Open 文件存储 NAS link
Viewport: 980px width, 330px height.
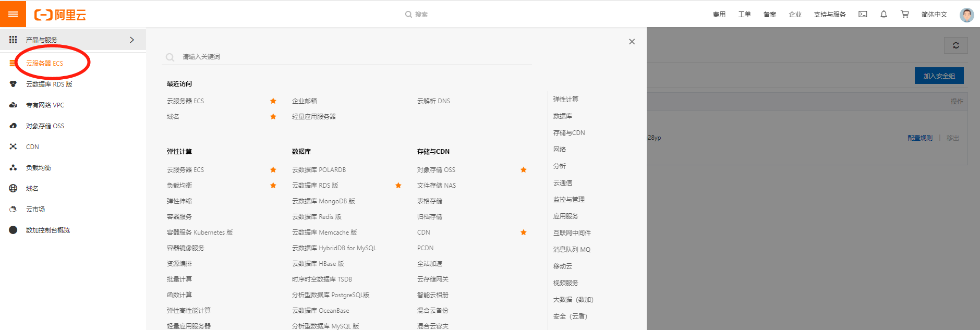pos(437,186)
